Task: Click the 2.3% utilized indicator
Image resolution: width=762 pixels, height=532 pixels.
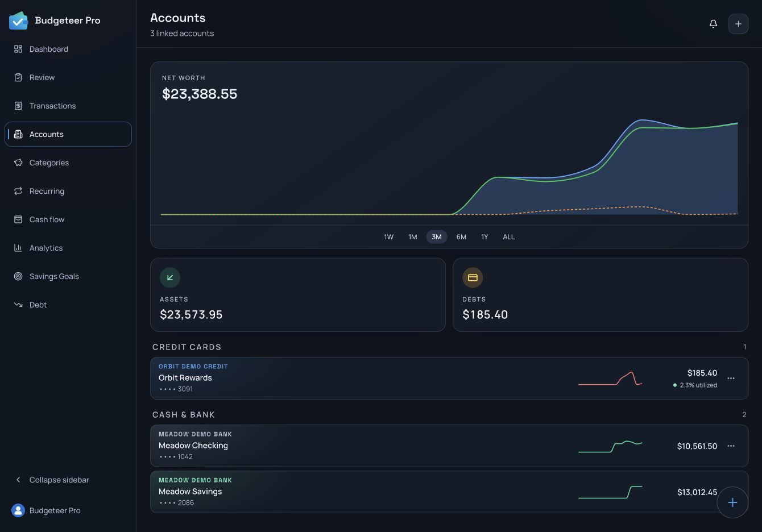Action: pyautogui.click(x=695, y=385)
